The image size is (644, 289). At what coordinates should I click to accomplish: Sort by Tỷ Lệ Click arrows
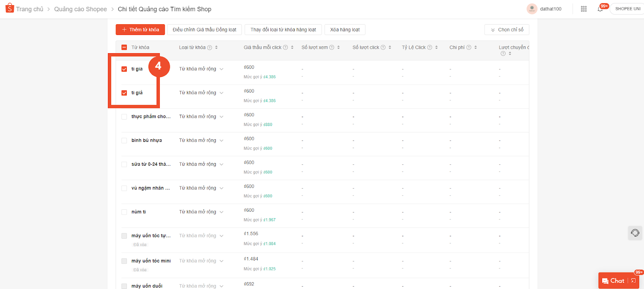pos(436,47)
